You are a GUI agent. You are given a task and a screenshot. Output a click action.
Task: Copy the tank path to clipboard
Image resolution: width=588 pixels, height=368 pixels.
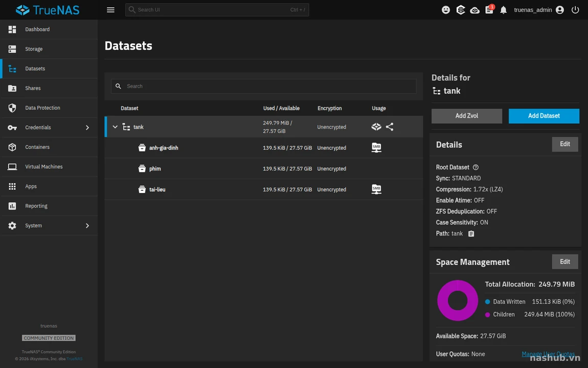pyautogui.click(x=471, y=233)
